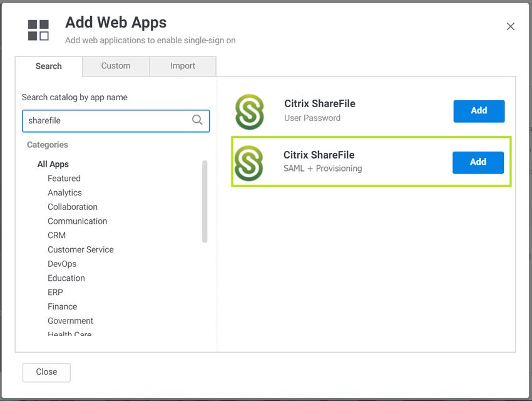Click the Close button at bottom
Image resolution: width=532 pixels, height=401 pixels.
[46, 372]
